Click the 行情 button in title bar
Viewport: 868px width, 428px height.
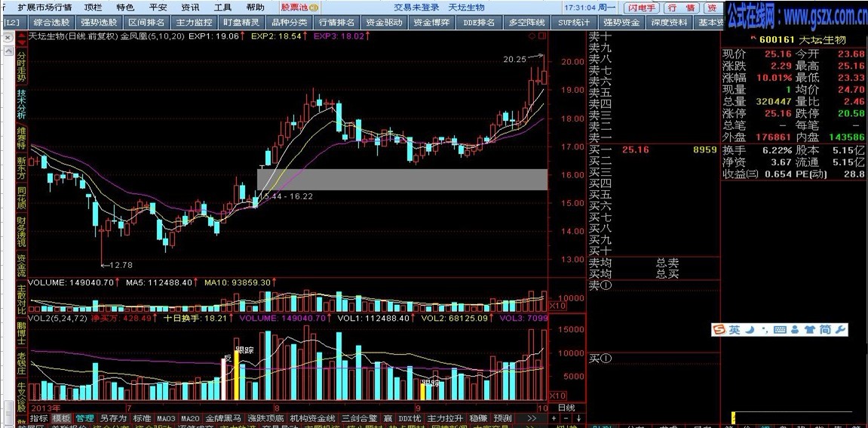[681, 8]
